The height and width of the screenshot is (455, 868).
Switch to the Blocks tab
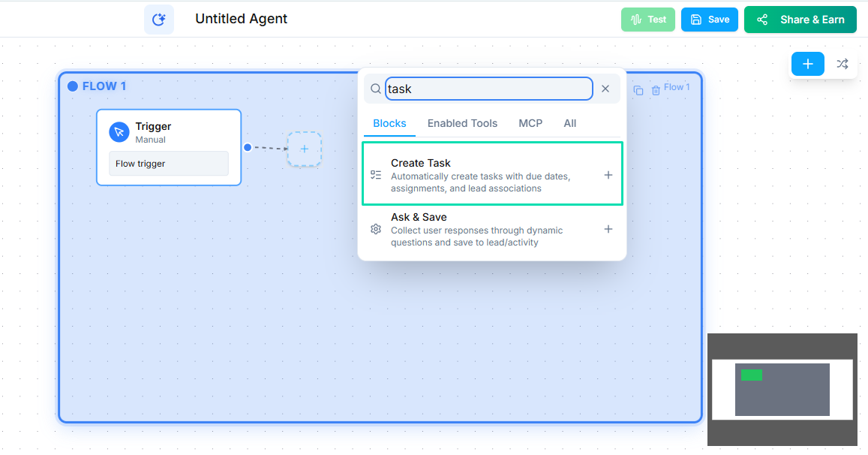click(x=389, y=123)
